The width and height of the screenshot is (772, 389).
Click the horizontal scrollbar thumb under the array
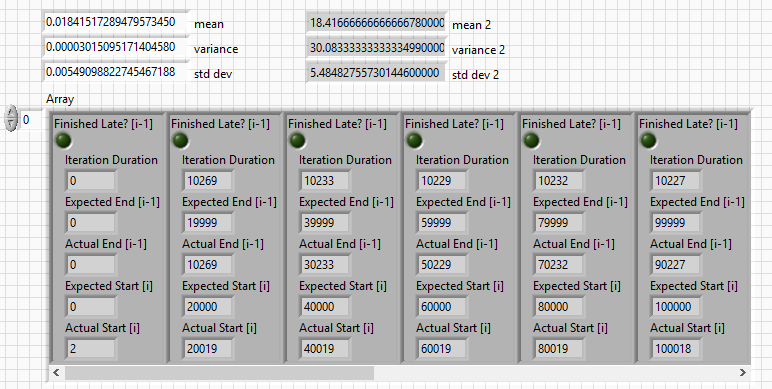point(219,373)
